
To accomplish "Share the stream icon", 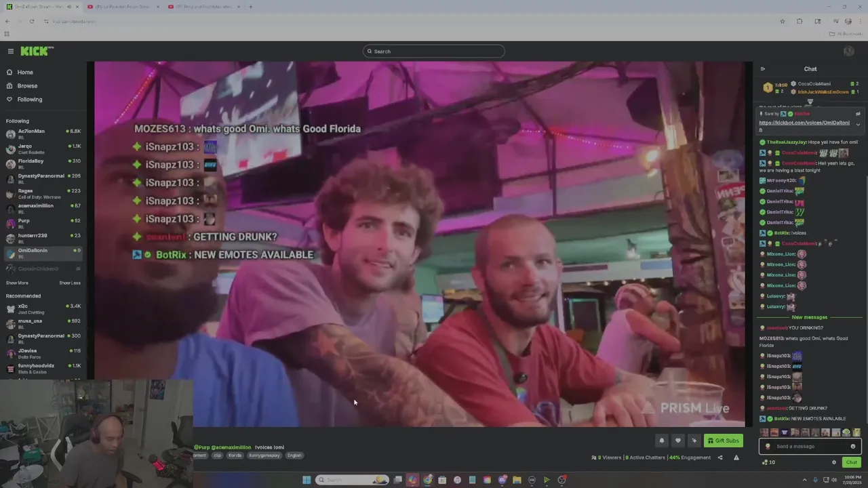I will coord(720,457).
